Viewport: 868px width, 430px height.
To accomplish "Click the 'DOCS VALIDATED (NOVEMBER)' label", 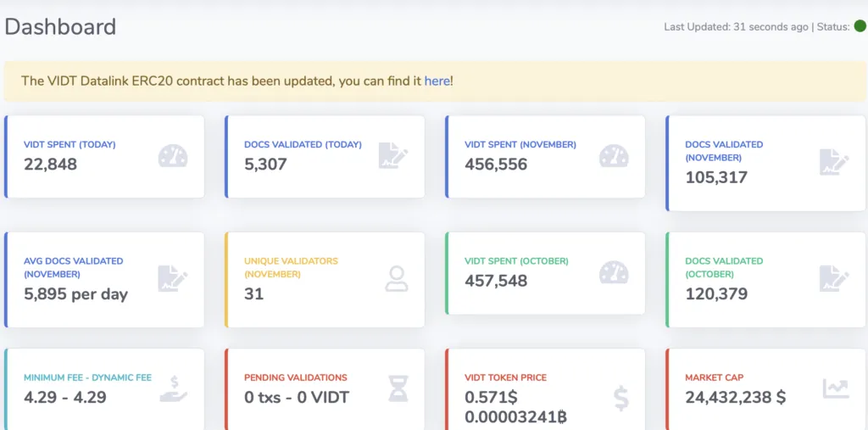I will click(724, 151).
